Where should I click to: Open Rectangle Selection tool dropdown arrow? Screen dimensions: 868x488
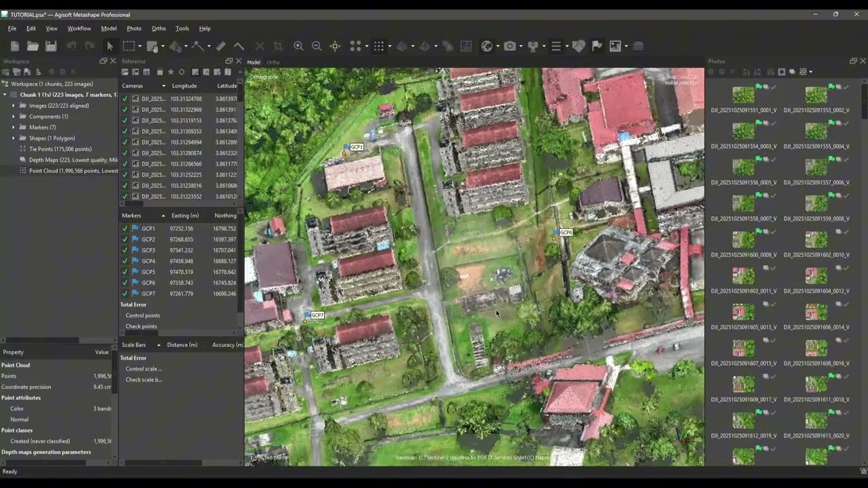click(139, 46)
